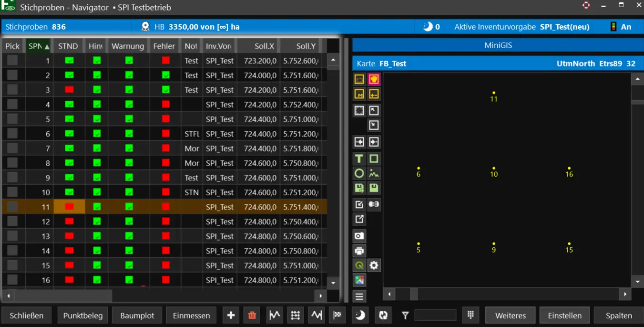Click the refresh arrows icon
This screenshot has width=644, height=327.
pyautogui.click(x=383, y=315)
